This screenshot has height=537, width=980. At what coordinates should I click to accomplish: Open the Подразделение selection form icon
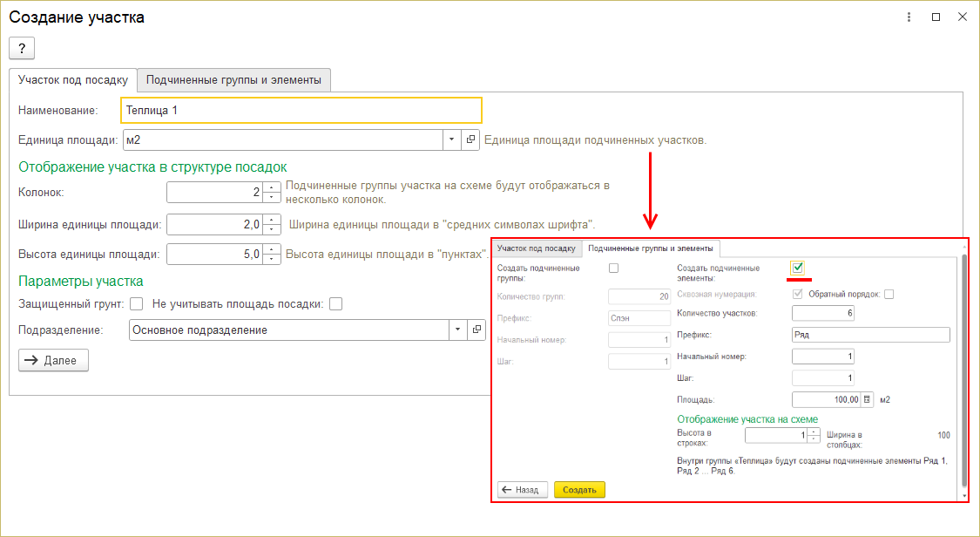476,330
